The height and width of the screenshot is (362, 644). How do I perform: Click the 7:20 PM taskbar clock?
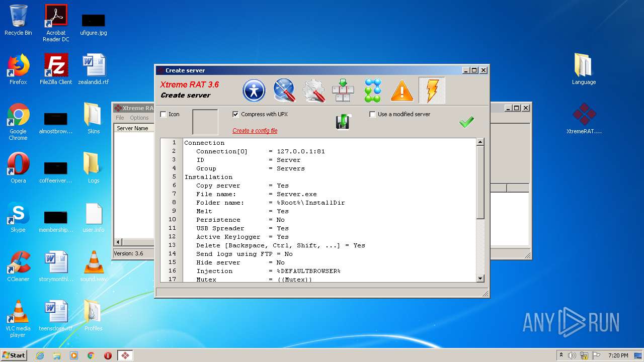tap(618, 355)
